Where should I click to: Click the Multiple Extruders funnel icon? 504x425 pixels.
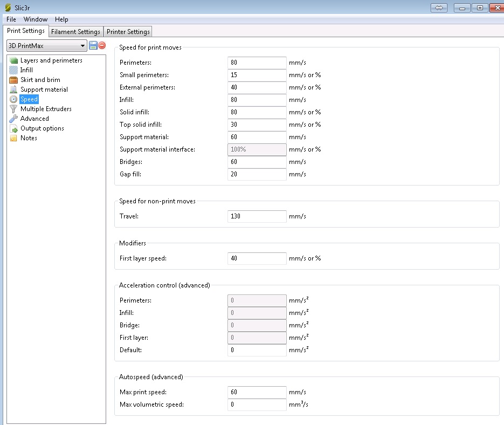tap(13, 109)
